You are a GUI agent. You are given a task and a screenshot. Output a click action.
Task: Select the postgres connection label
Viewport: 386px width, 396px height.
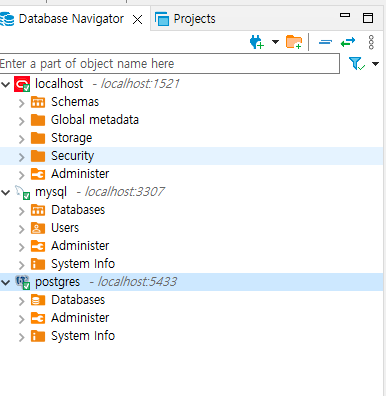pos(57,282)
